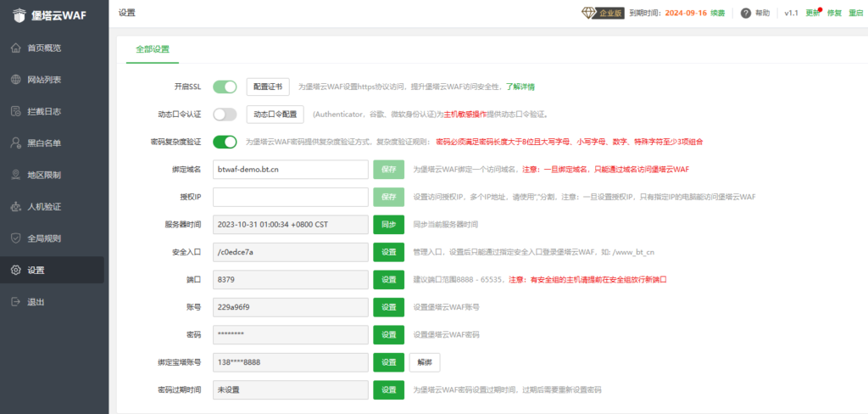Click the 密码过期时间 field 未设置
The width and height of the screenshot is (868, 414).
click(x=291, y=389)
